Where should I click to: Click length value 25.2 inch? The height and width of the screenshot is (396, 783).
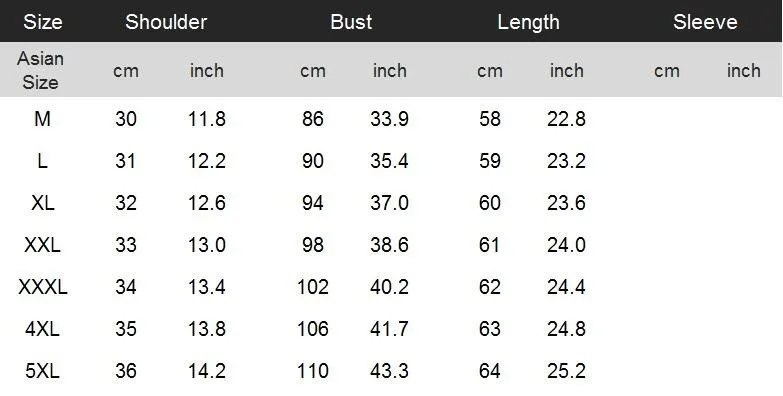coord(566,371)
